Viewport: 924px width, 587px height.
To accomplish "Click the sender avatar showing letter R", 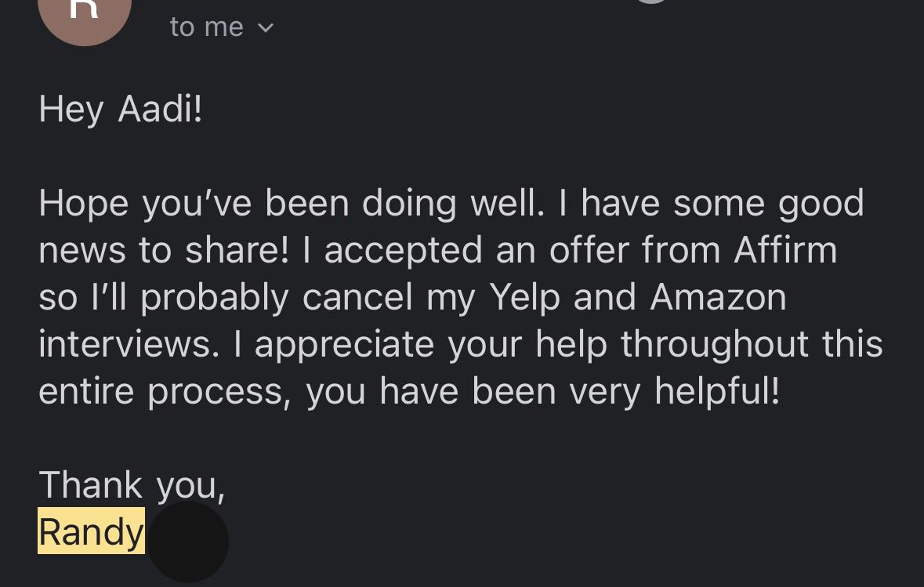I will coord(85,16).
